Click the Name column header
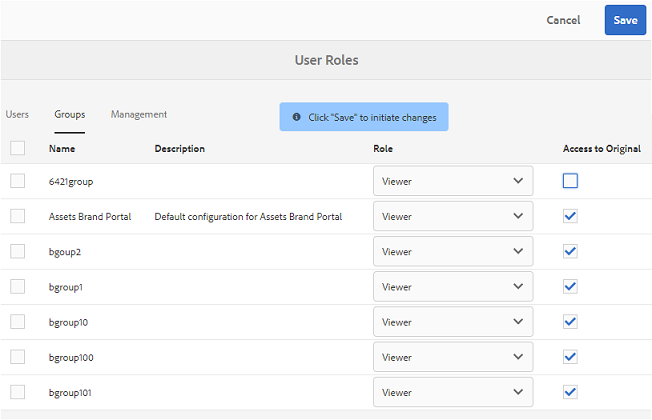This screenshot has width=652, height=420. tap(62, 149)
